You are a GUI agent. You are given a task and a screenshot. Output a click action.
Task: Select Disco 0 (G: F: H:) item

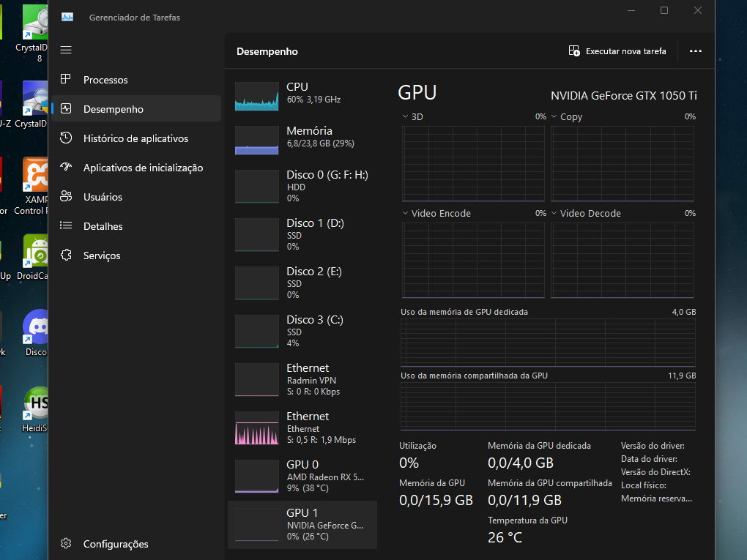302,186
